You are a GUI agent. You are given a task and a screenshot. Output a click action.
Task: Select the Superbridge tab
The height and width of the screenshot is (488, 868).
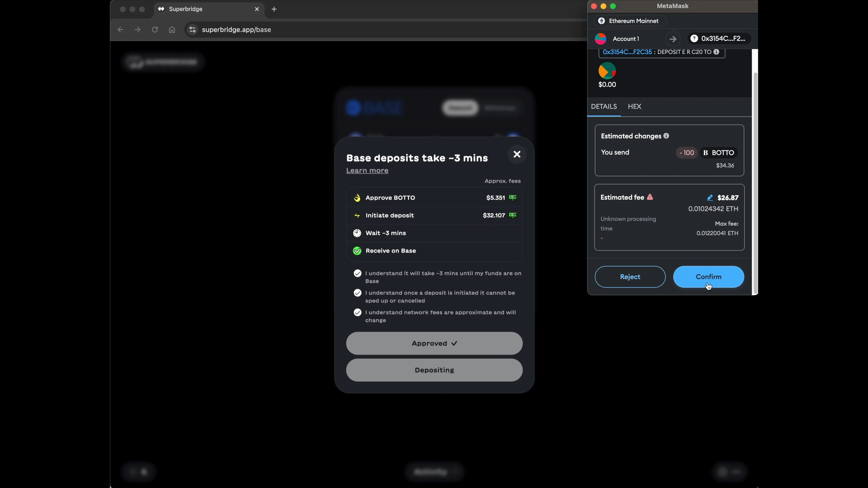tap(209, 9)
